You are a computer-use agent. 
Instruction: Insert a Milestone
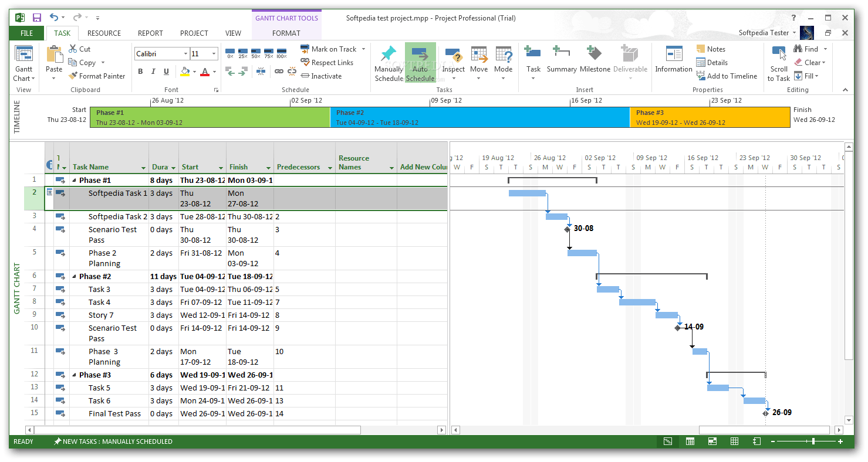595,60
